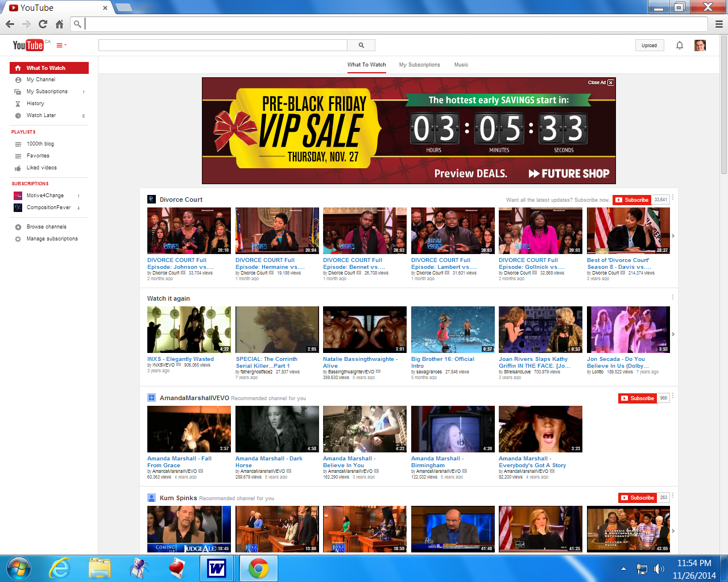Click the network tray icon

tap(642, 569)
